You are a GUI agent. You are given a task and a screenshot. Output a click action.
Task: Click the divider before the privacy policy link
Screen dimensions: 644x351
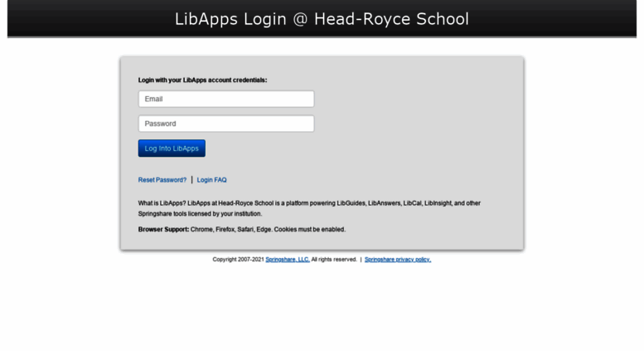coord(361,260)
